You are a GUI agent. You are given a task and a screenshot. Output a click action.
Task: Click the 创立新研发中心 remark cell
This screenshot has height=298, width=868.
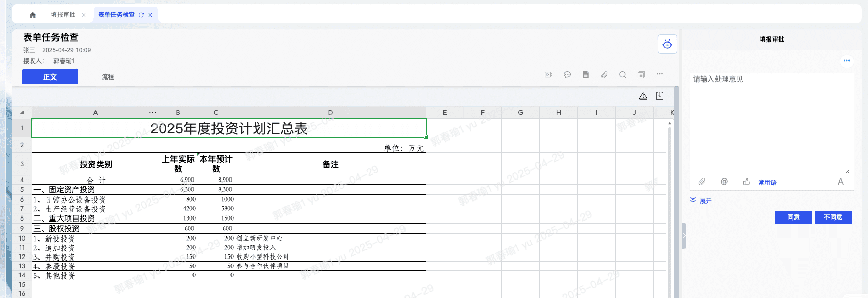(x=330, y=238)
